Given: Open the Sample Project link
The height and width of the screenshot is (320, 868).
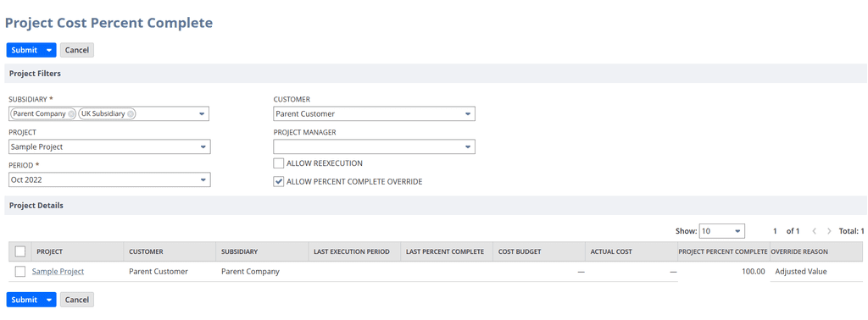Looking at the screenshot, I should [58, 272].
